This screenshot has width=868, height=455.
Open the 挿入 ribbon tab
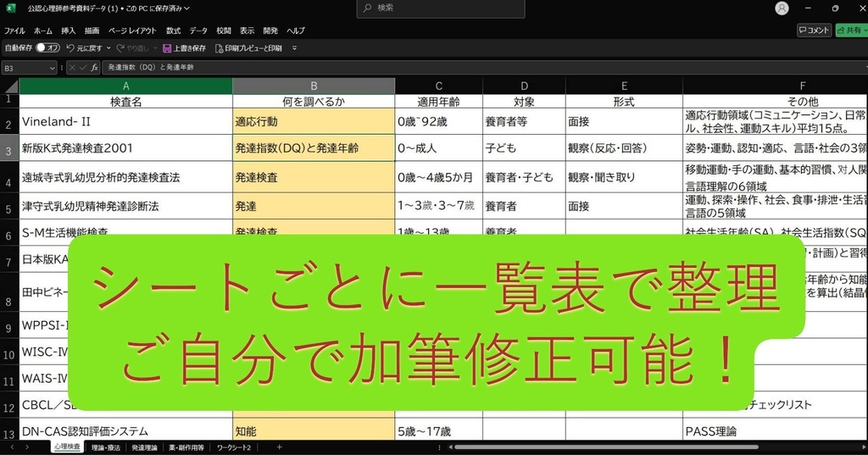(68, 31)
